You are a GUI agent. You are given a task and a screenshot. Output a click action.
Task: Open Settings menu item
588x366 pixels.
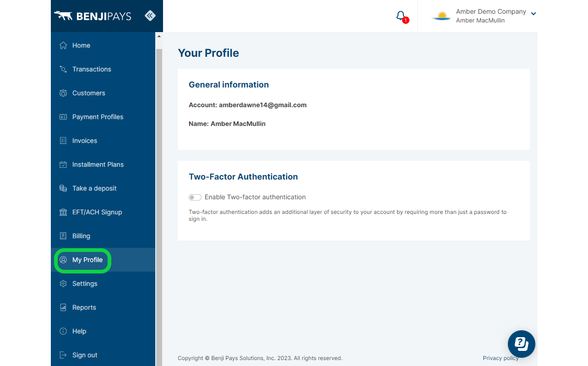click(x=103, y=284)
